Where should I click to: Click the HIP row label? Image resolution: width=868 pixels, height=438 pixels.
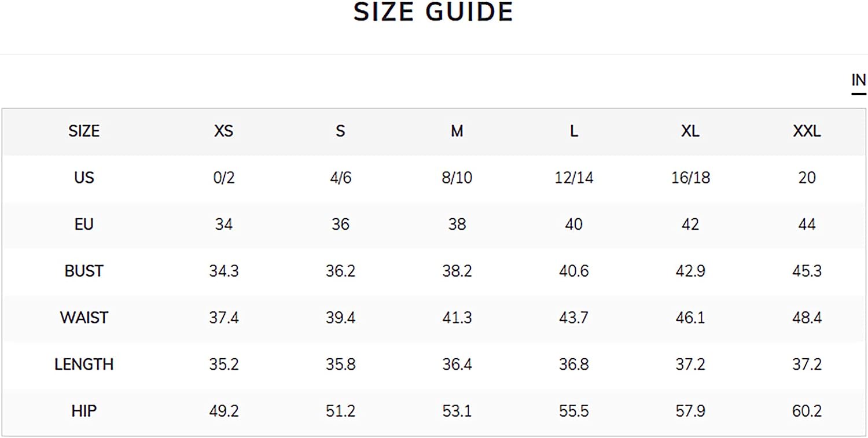pyautogui.click(x=84, y=411)
